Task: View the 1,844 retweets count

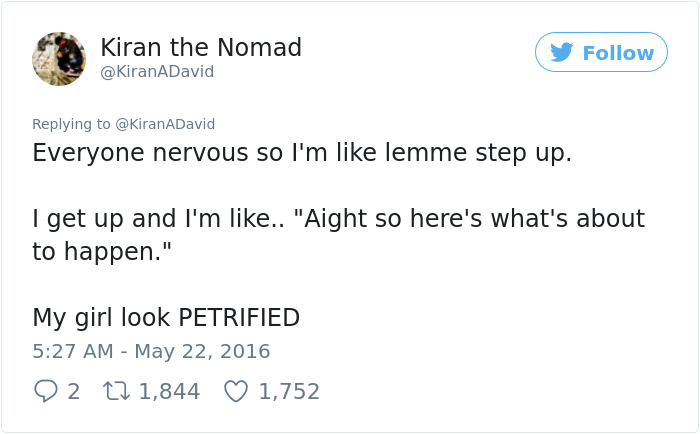Action: 169,391
